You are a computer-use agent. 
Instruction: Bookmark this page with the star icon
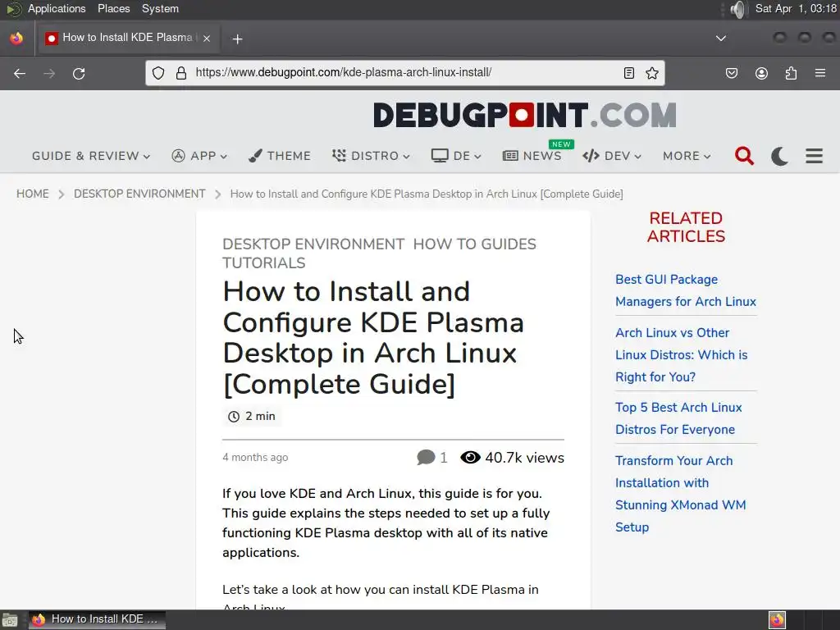tap(652, 73)
